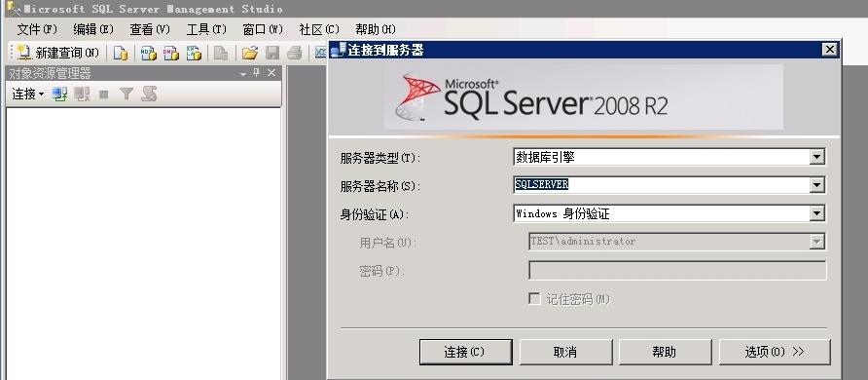
Task: Click the script icon in Object Explorer toolbar
Action: tap(148, 95)
